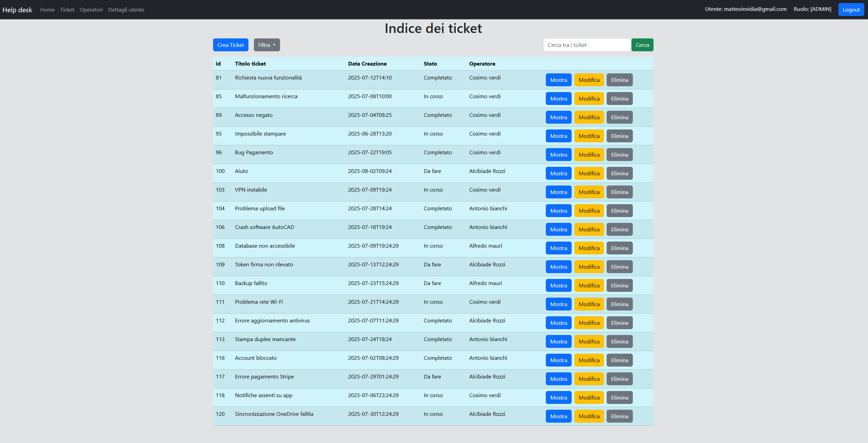The image size is (868, 443).
Task: Delete Sincronizzazione OneDrive fallita ticket
Action: pos(619,416)
